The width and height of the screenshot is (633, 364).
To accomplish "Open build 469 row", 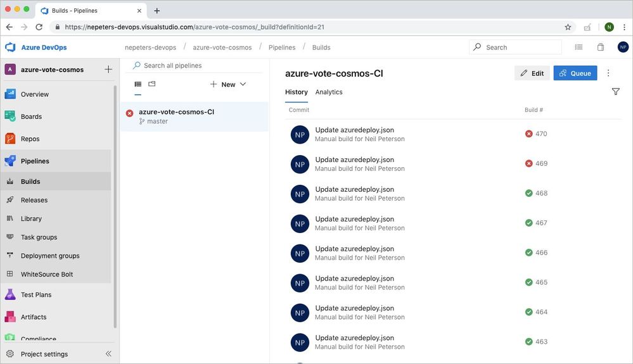I will 453,164.
